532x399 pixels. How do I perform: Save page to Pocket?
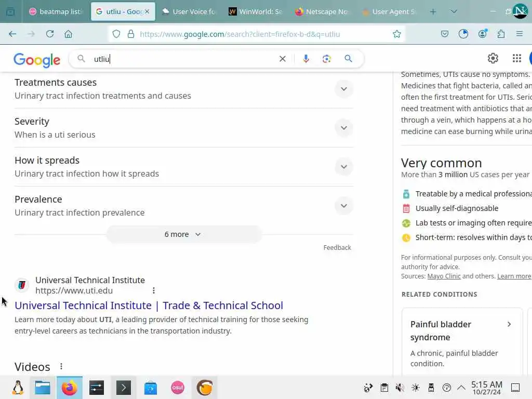[445, 34]
